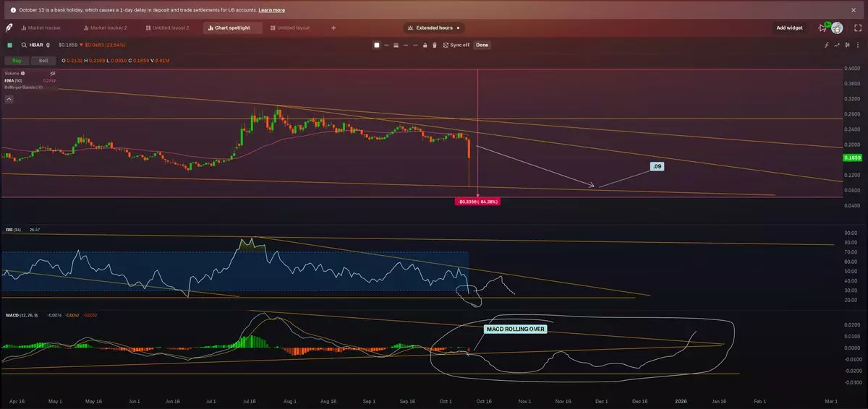Pick the drawing line color swatch

376,45
